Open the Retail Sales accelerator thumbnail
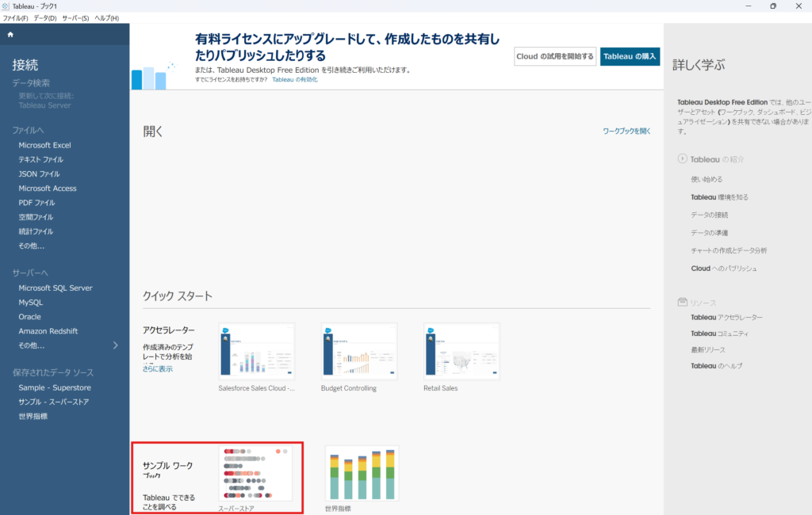Screen dimensions: 812x515 click(x=462, y=351)
